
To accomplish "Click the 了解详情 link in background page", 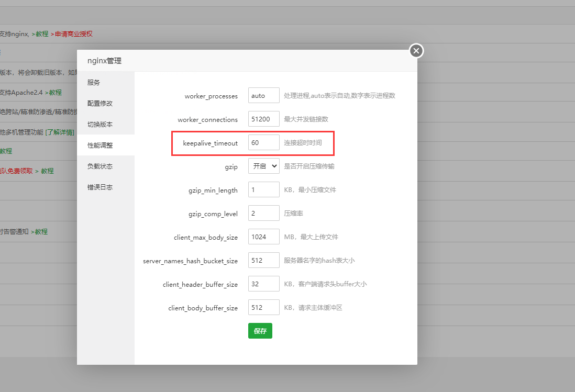I will 60,132.
